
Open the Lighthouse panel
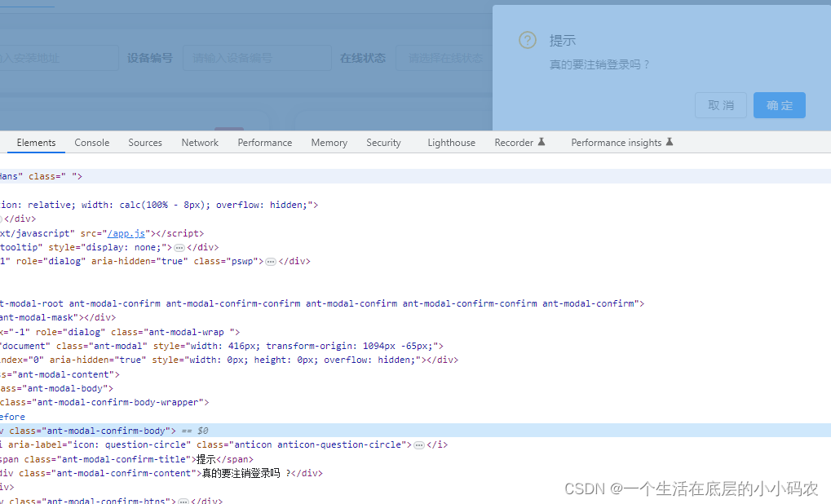click(451, 142)
